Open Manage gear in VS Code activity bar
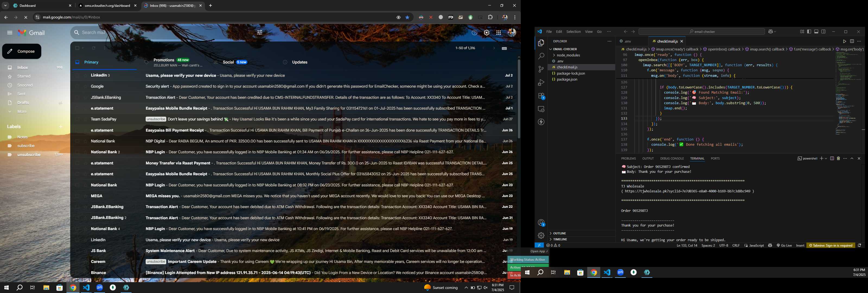 (x=541, y=236)
